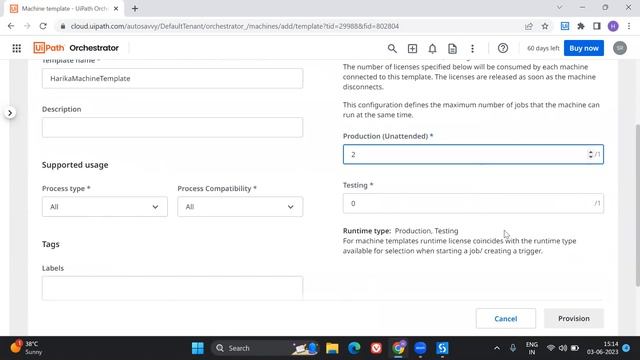Open the clock showing 15:14
The image size is (640, 360).
[602, 348]
